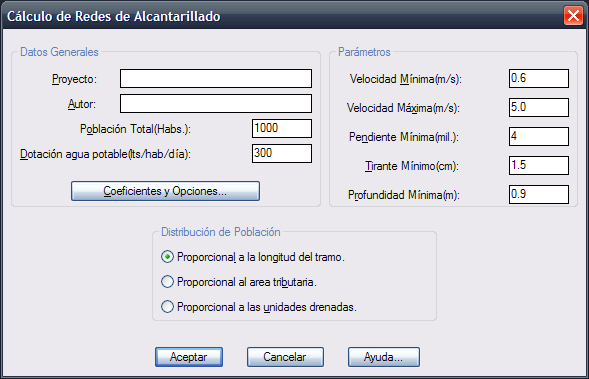Image resolution: width=589 pixels, height=379 pixels.
Task: Focus the Tirante Mínimo input
Action: (539, 165)
